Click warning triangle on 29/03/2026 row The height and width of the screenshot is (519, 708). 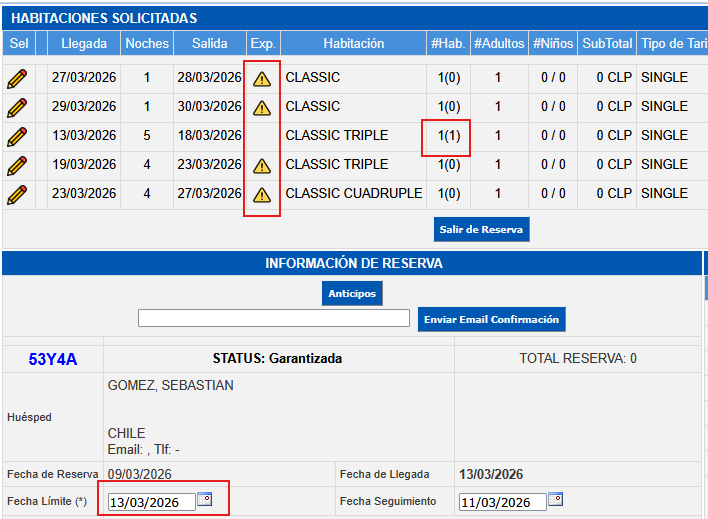click(x=262, y=108)
